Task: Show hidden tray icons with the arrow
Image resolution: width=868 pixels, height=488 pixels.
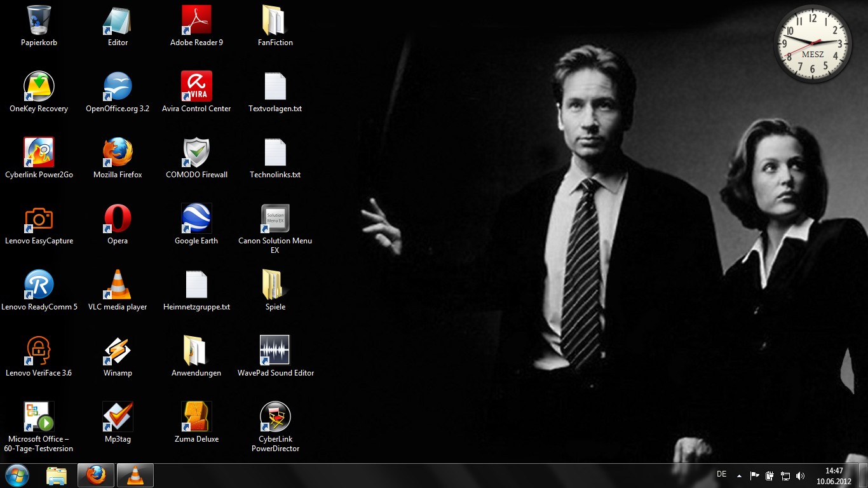Action: coord(739,475)
